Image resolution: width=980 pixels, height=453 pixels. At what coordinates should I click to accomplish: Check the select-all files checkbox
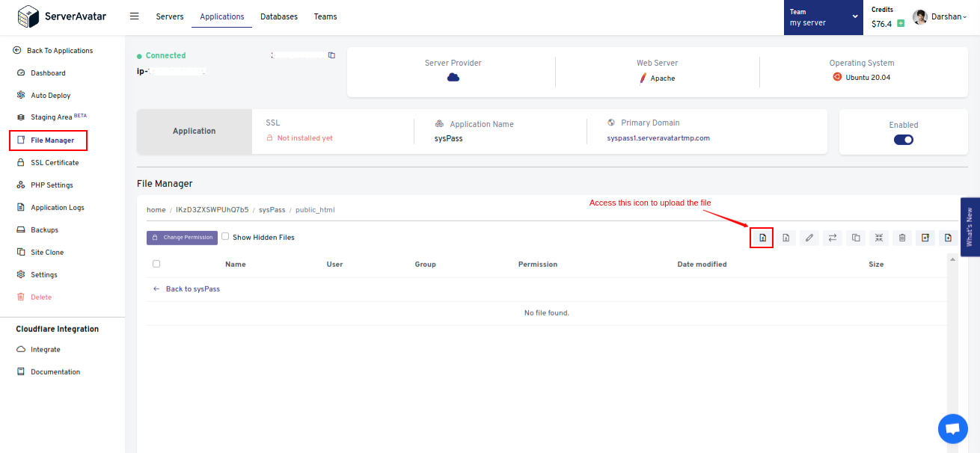point(156,263)
